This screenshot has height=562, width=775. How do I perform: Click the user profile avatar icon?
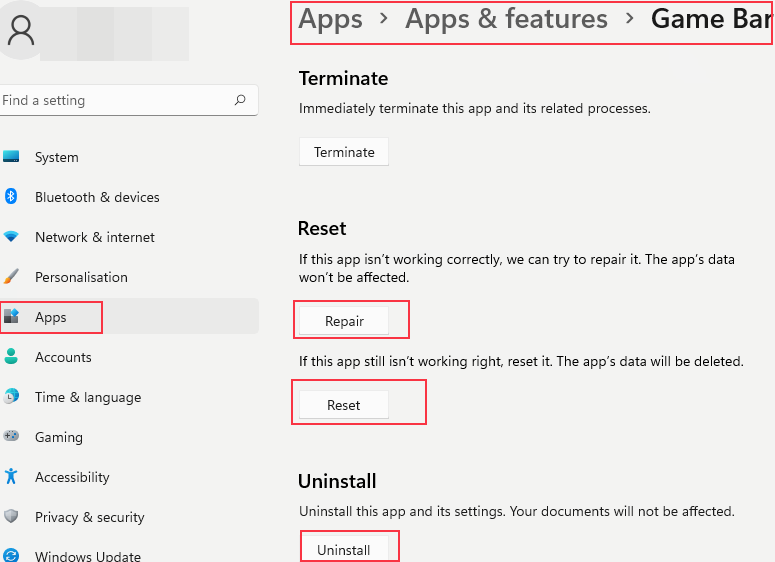point(20,32)
